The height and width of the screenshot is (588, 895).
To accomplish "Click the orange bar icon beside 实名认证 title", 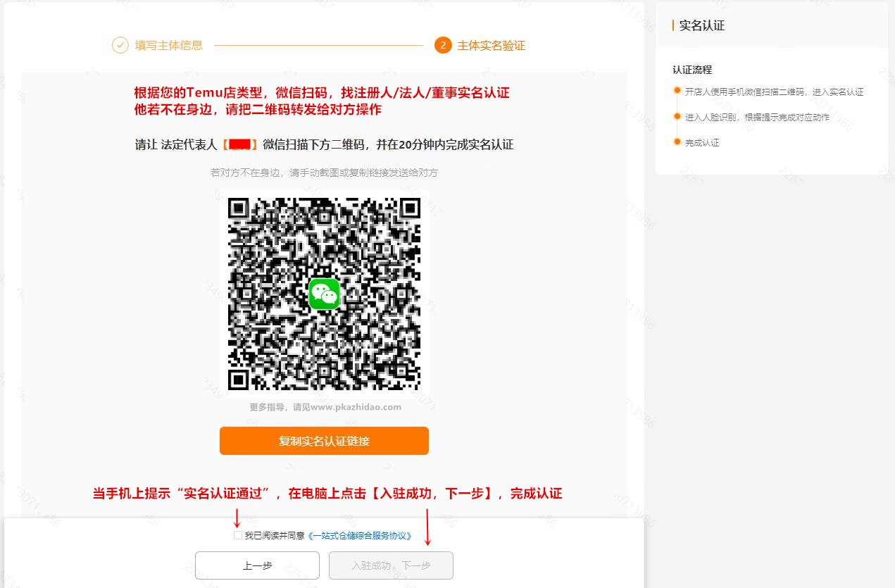I will (x=672, y=25).
